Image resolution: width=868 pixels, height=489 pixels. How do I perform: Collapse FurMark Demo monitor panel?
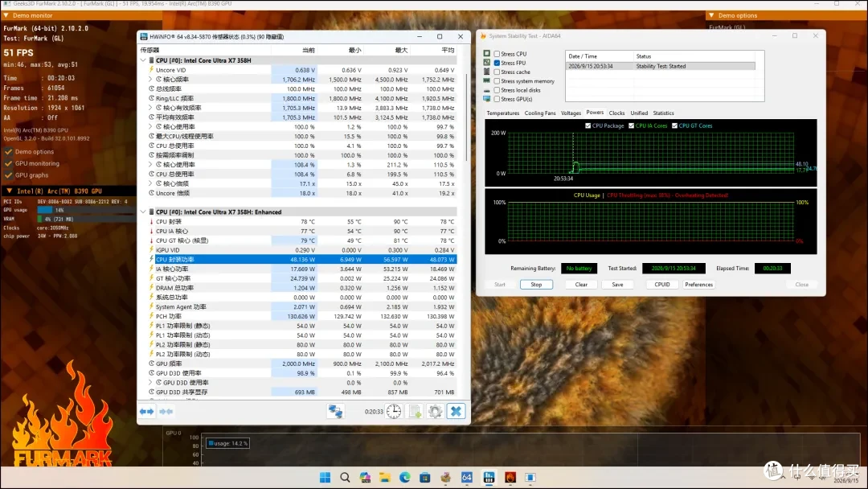(6, 15)
